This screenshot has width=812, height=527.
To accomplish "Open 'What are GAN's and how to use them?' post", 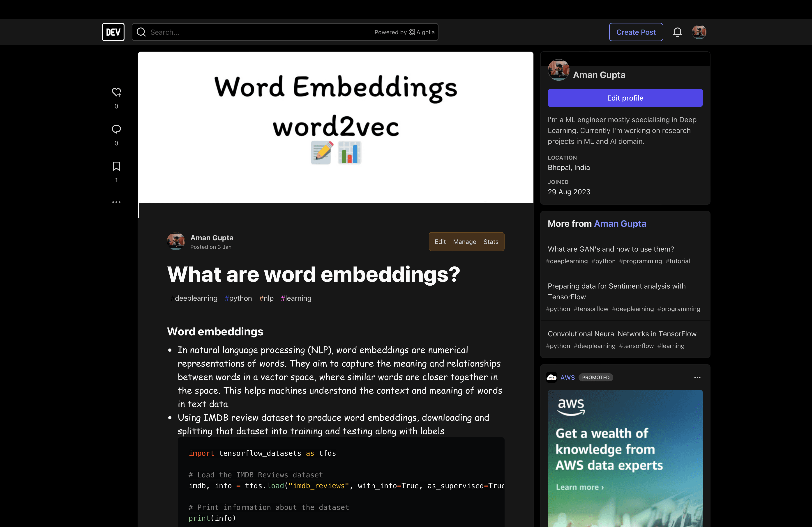I will pos(611,249).
